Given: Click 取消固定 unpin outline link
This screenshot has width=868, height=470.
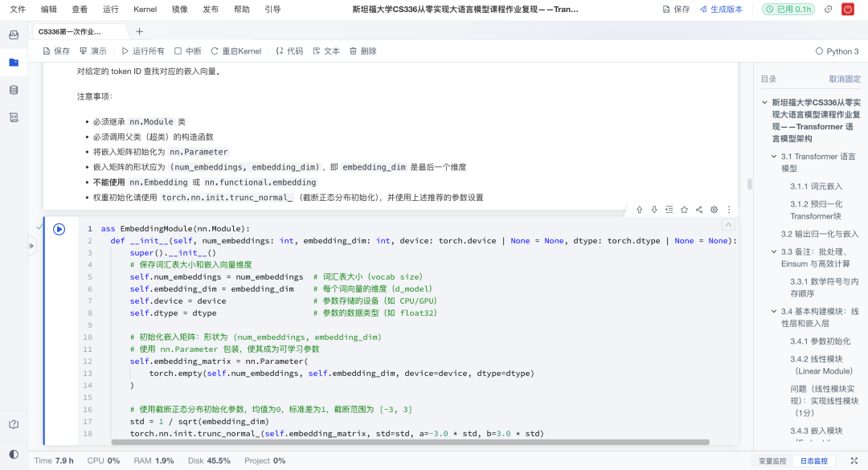Looking at the screenshot, I should pos(845,80).
